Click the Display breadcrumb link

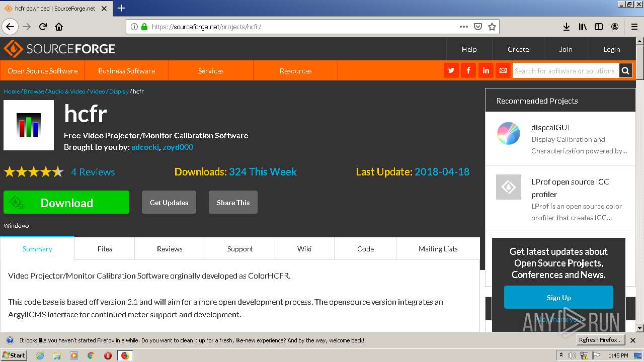point(119,92)
